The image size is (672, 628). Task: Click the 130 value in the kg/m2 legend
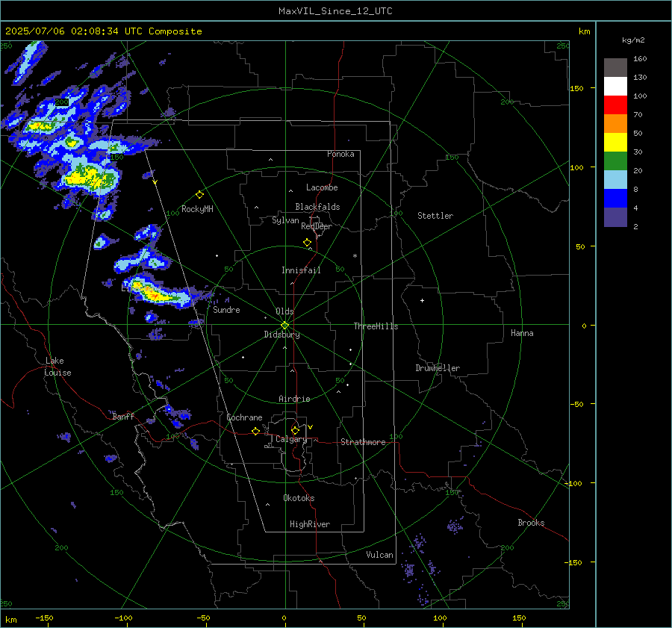coord(640,78)
